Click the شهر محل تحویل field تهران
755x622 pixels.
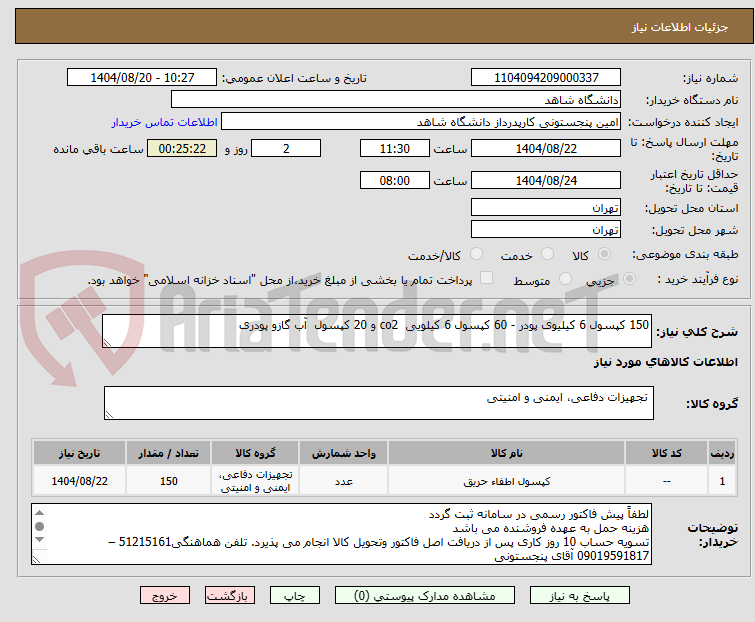[546, 230]
